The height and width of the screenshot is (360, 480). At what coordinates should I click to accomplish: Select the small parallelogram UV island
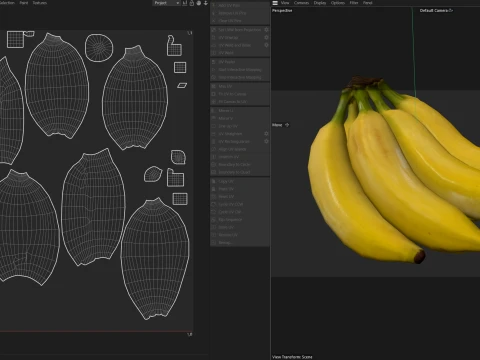click(182, 85)
